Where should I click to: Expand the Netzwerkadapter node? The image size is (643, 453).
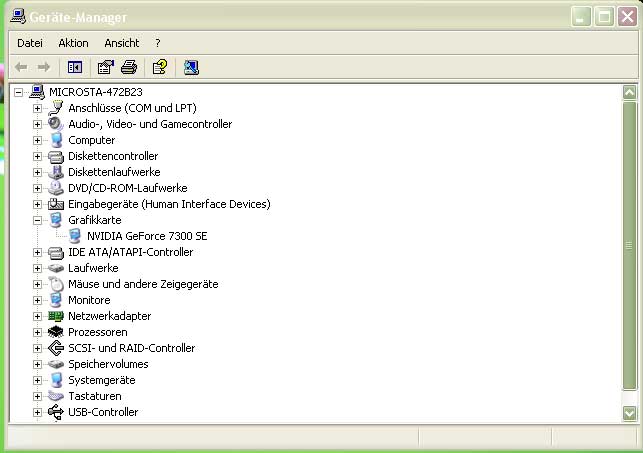pos(38,316)
